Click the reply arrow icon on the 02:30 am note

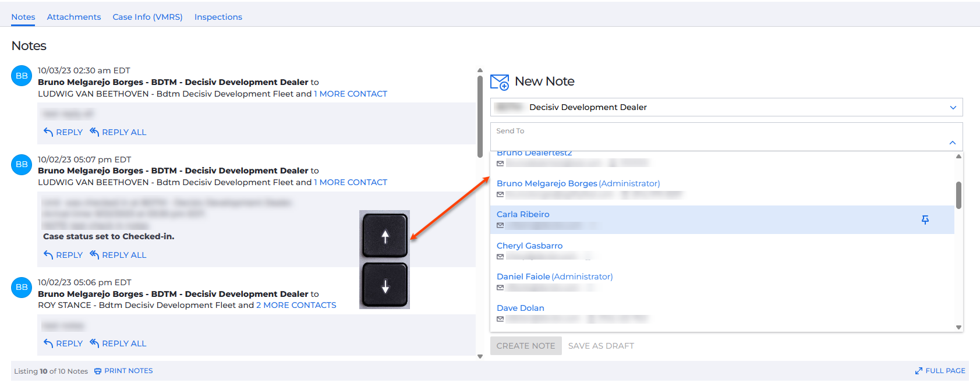point(48,132)
